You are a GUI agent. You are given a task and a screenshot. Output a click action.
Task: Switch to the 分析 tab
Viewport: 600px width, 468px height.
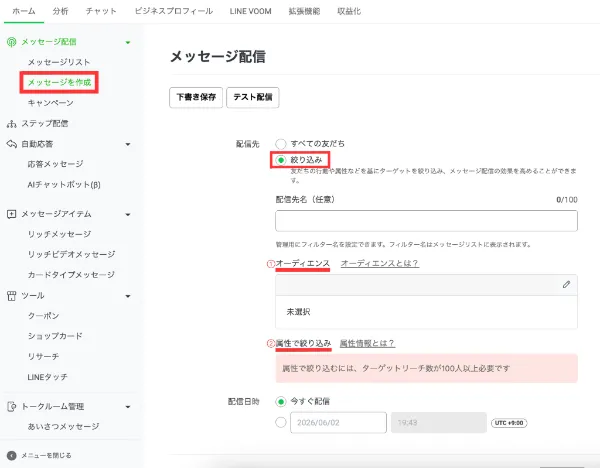coord(60,11)
